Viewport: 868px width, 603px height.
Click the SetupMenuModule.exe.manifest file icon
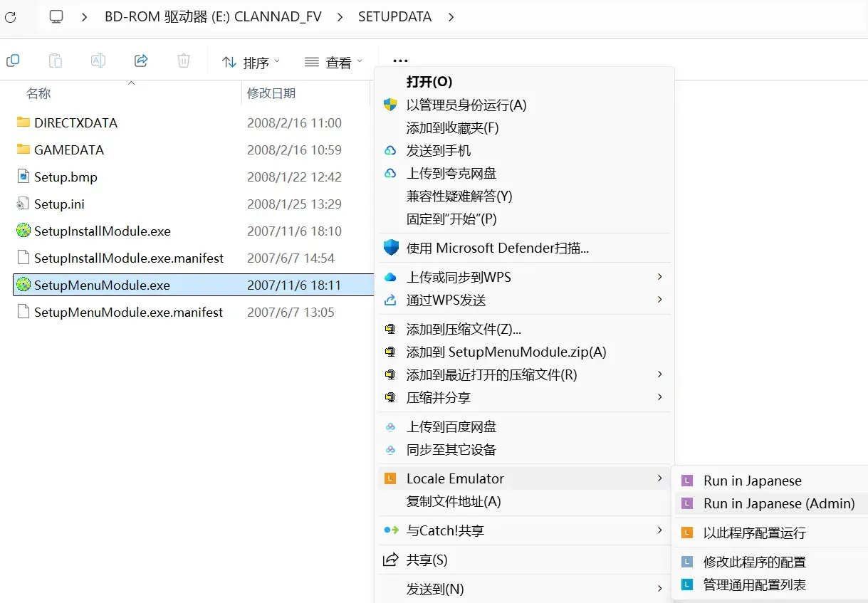click(x=23, y=312)
